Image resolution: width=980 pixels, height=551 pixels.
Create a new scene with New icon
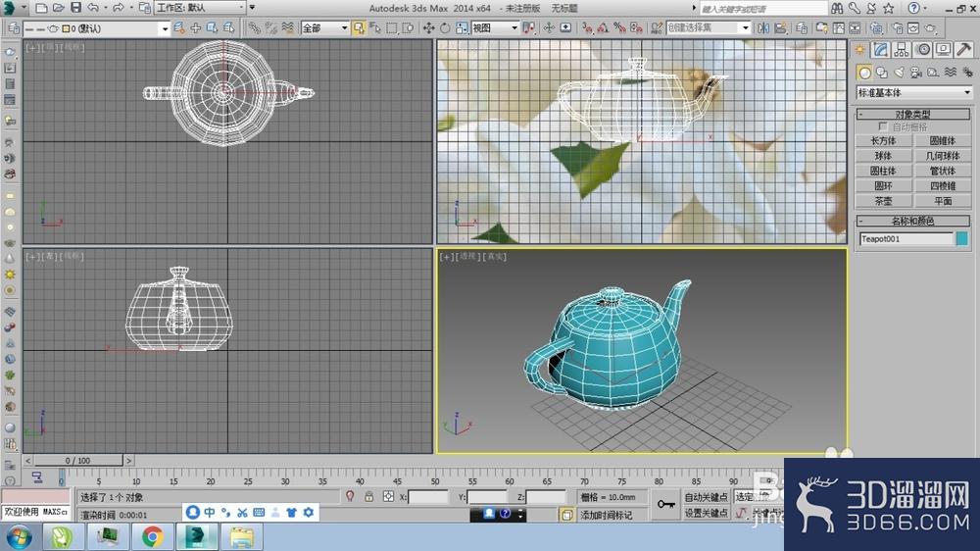click(41, 8)
